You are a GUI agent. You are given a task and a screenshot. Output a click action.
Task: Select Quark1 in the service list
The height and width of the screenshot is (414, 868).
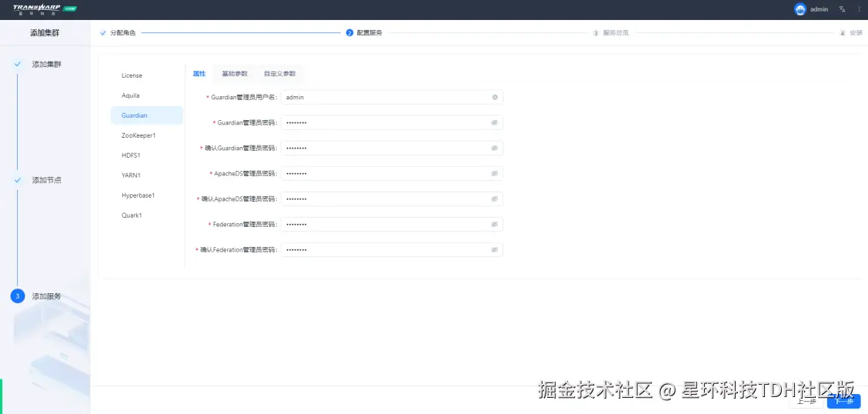click(147, 215)
